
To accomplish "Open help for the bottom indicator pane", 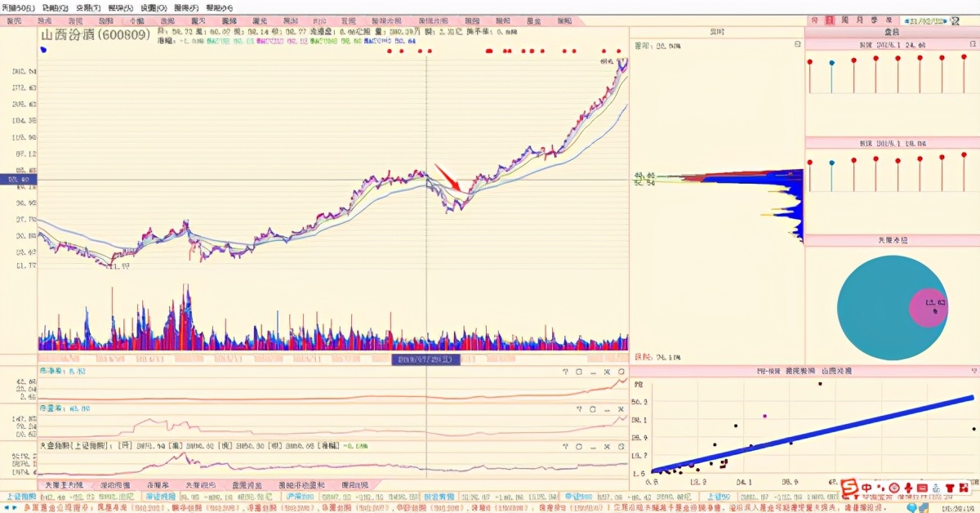I will click(x=565, y=447).
